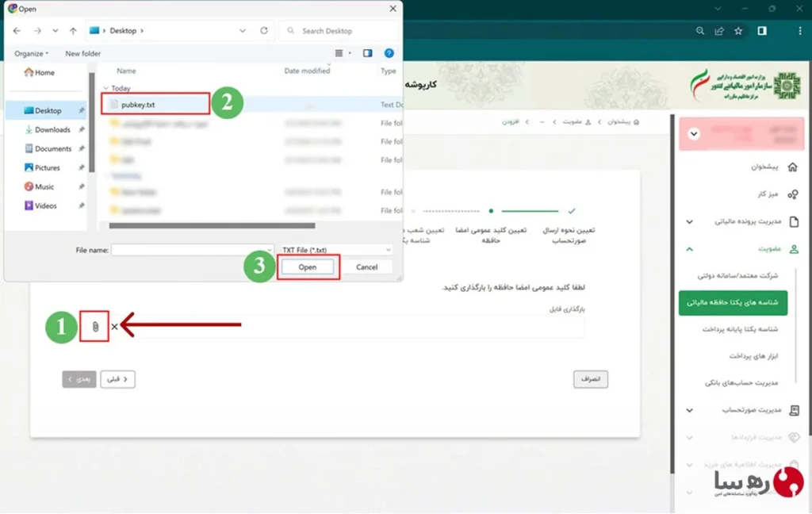
Task: Click browser share page icon
Action: coord(719,31)
